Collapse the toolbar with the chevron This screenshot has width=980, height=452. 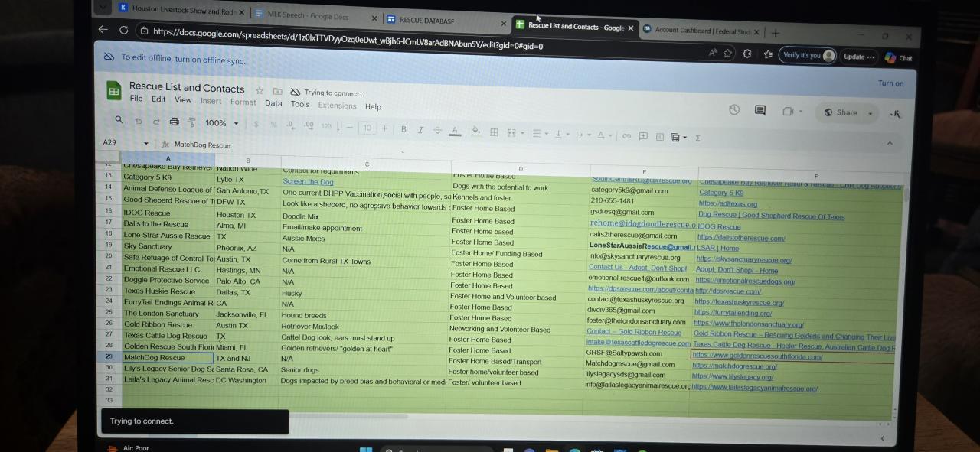click(x=890, y=143)
